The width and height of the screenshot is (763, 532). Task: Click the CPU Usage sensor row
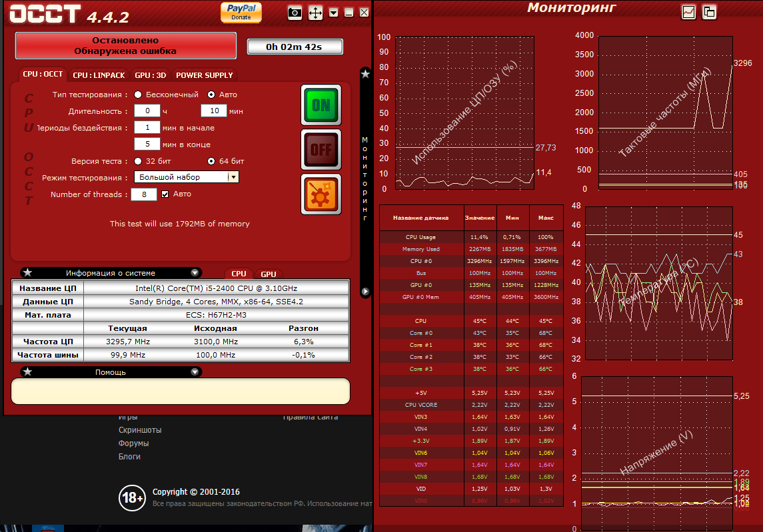point(471,237)
